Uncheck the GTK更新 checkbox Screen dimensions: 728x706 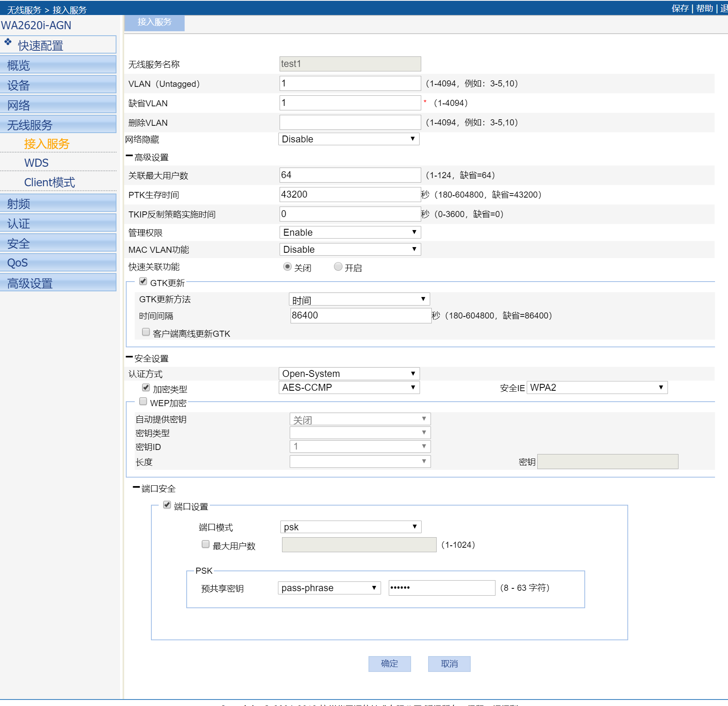tap(143, 281)
